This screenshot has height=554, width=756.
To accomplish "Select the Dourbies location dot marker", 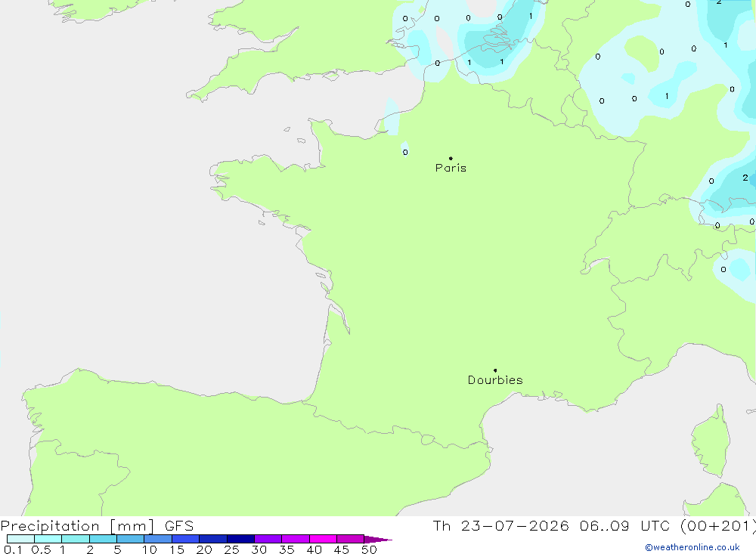I will coord(495,370).
